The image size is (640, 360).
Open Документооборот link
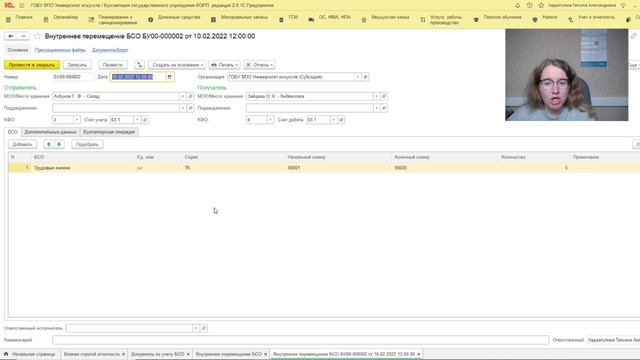pos(110,50)
